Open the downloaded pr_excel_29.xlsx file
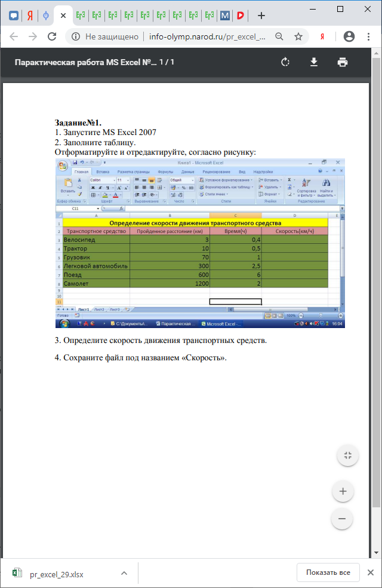The height and width of the screenshot is (588, 382). click(57, 574)
